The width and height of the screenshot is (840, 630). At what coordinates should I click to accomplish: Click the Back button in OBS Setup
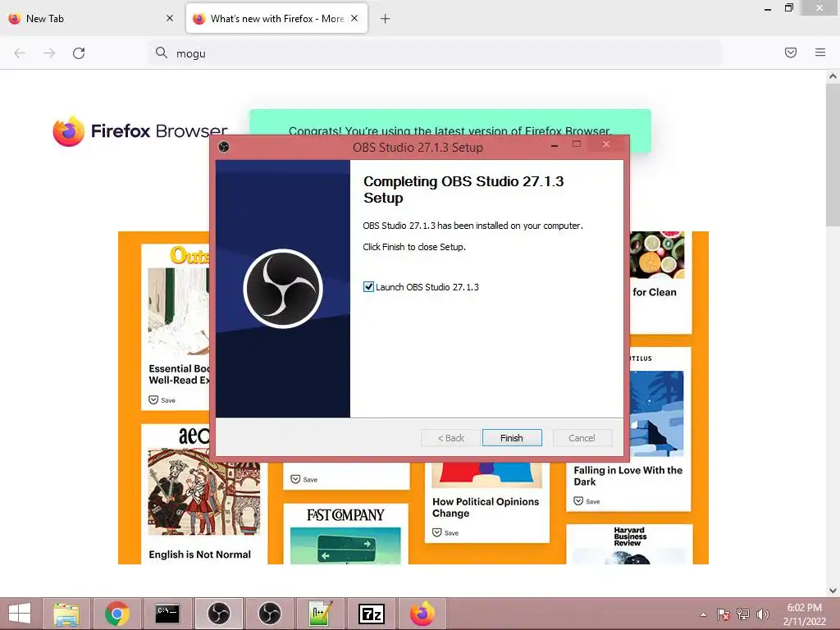450,438
